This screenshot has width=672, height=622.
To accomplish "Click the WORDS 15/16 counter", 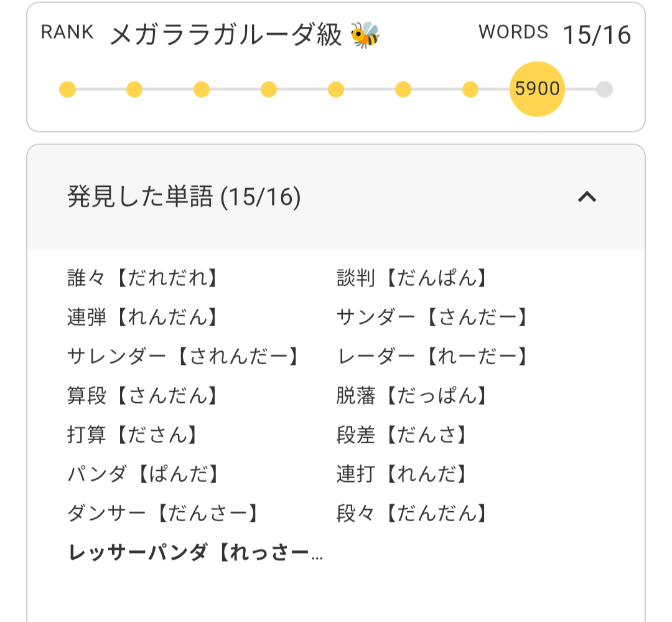I will (555, 34).
